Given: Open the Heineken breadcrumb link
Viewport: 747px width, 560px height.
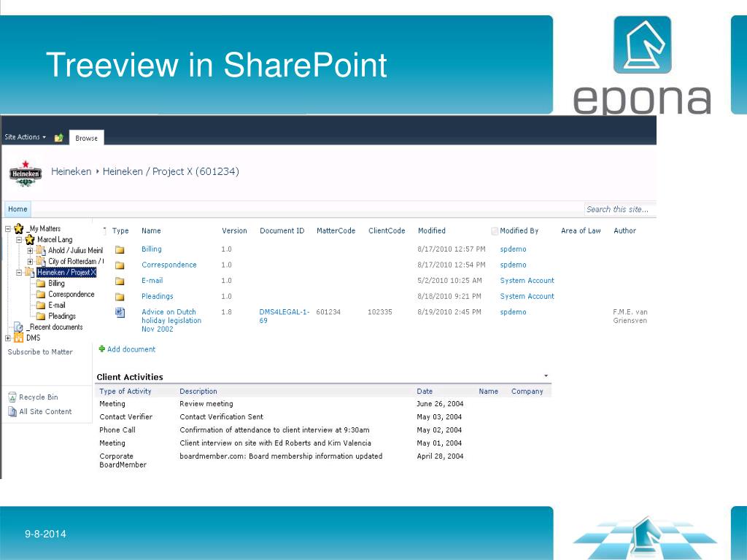Looking at the screenshot, I should (x=71, y=171).
